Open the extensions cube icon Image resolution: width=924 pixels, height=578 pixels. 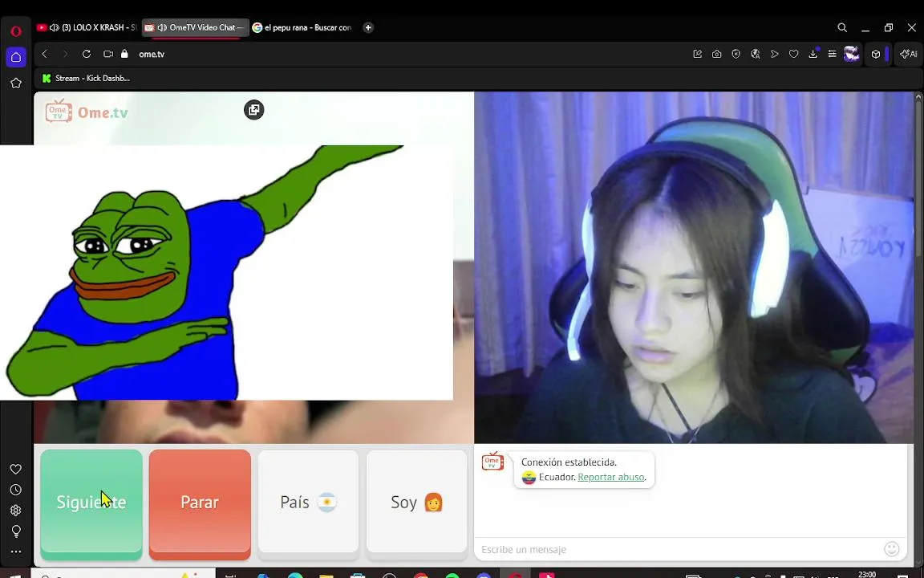[876, 54]
